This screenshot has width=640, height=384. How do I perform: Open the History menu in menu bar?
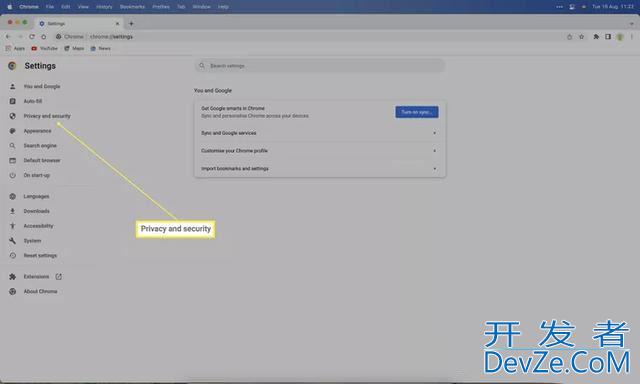[x=104, y=7]
